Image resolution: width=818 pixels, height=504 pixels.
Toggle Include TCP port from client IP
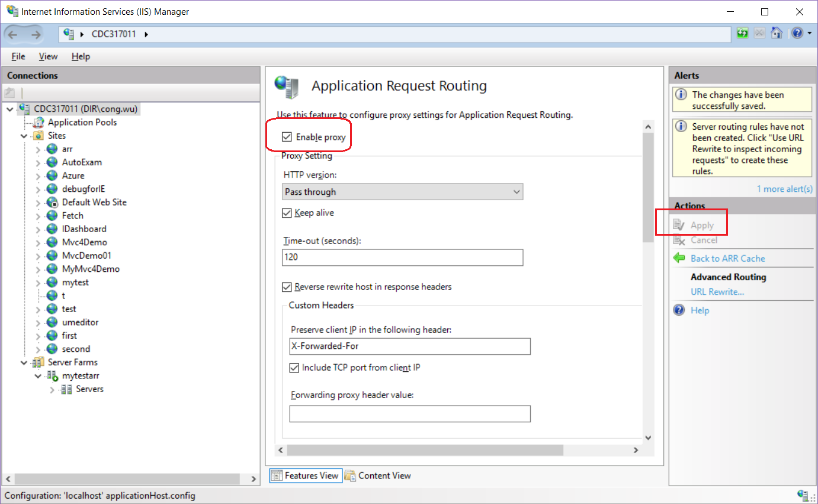pyautogui.click(x=294, y=368)
